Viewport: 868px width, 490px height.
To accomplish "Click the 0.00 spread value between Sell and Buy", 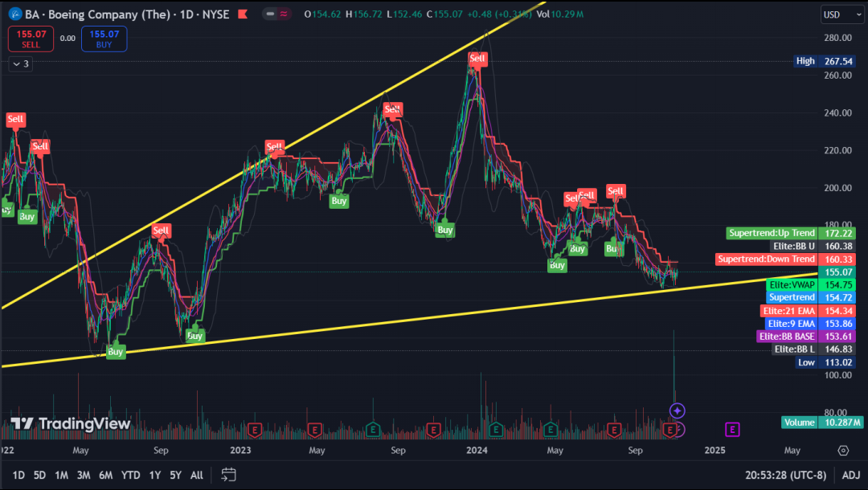I will (x=68, y=39).
